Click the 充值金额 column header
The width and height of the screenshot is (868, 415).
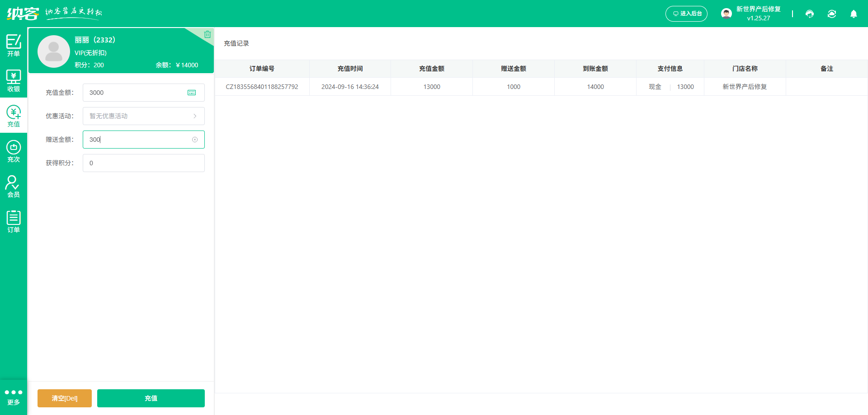click(432, 69)
